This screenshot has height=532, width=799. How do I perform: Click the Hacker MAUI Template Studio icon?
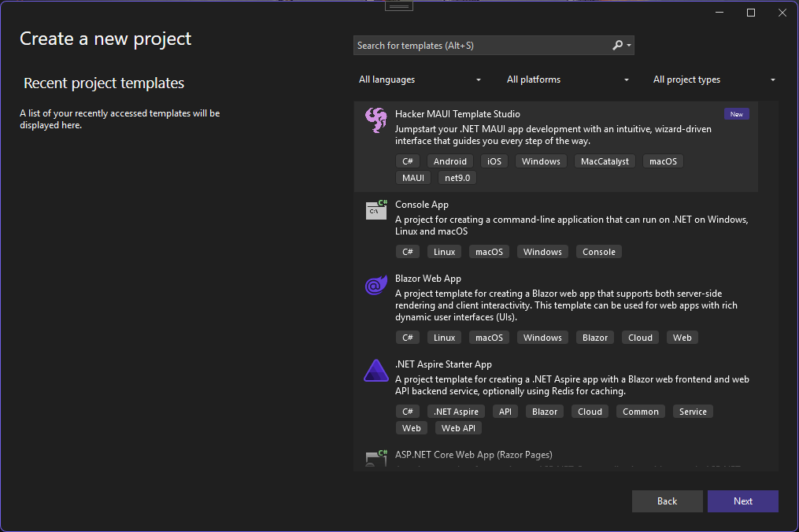[x=375, y=120]
